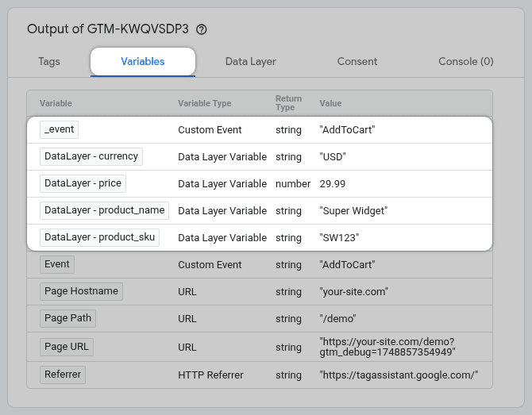
Task: Click Data Layer Variable type in currency row
Action: (x=222, y=157)
